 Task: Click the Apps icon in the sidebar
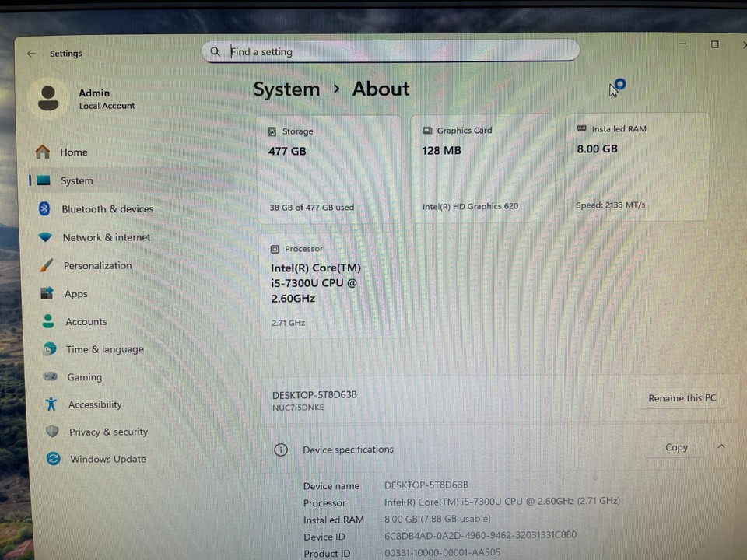(48, 293)
